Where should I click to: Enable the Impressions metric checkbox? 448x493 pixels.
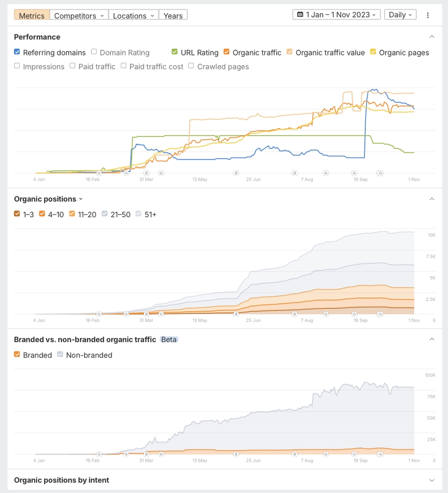pos(17,66)
